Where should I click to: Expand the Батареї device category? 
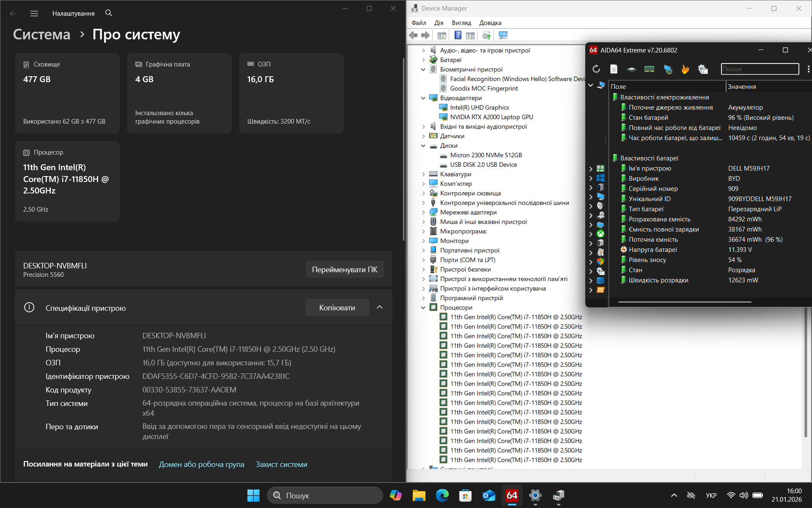423,60
